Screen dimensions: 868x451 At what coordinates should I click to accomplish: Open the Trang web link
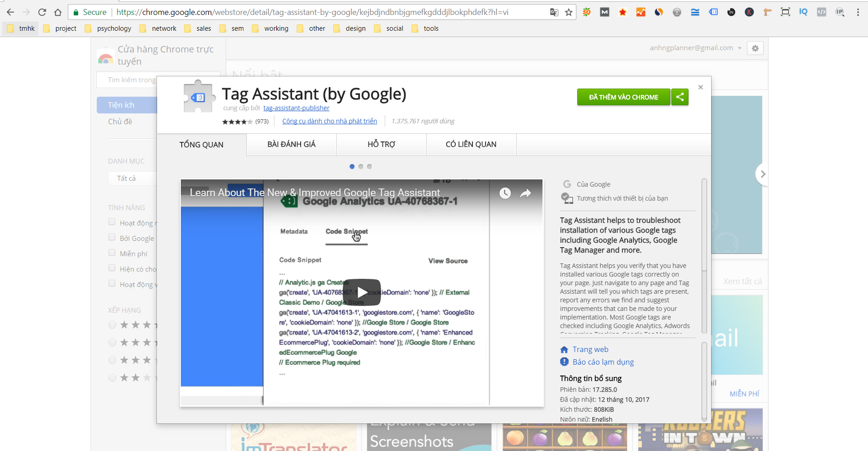tap(590, 349)
